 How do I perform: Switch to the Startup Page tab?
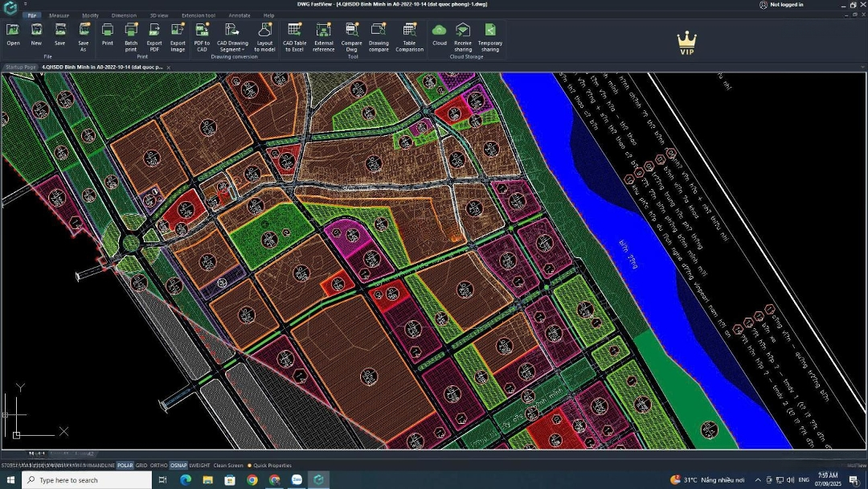(20, 68)
